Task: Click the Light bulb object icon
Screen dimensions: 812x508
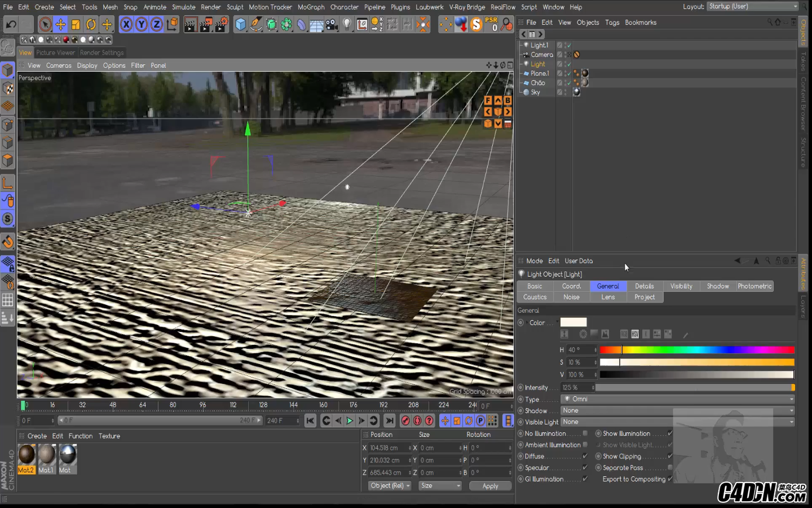Action: tap(347, 24)
